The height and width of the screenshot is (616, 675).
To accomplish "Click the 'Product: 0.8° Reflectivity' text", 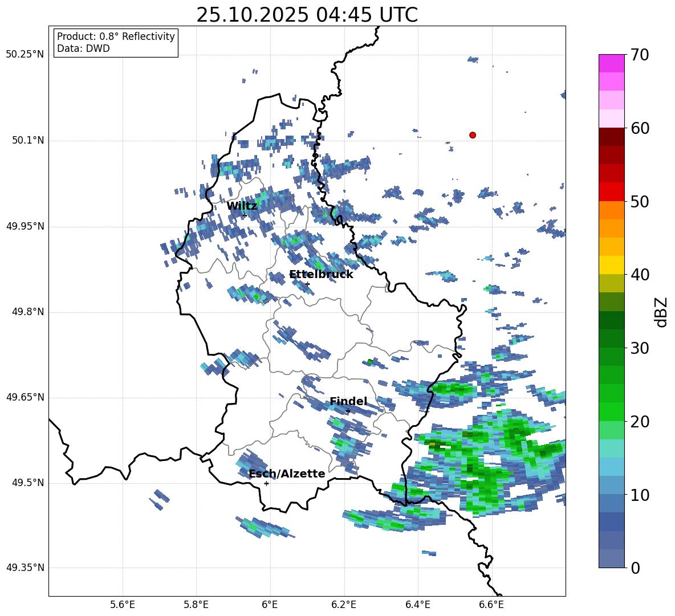I will click(116, 36).
